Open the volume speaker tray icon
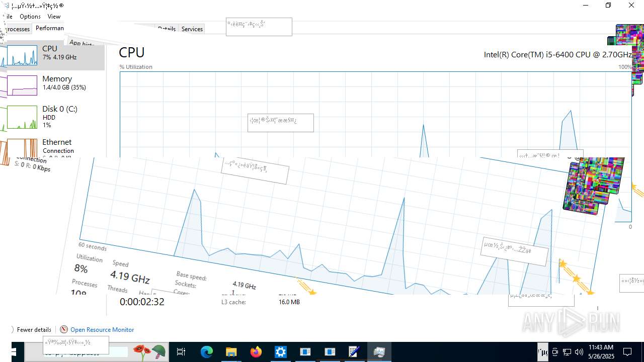This screenshot has height=362, width=644. coord(579,352)
